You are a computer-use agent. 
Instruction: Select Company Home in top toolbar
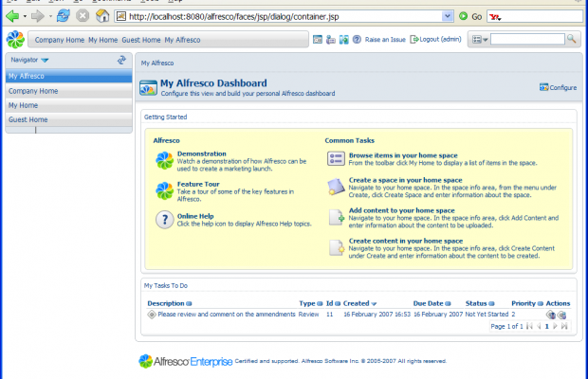click(60, 40)
